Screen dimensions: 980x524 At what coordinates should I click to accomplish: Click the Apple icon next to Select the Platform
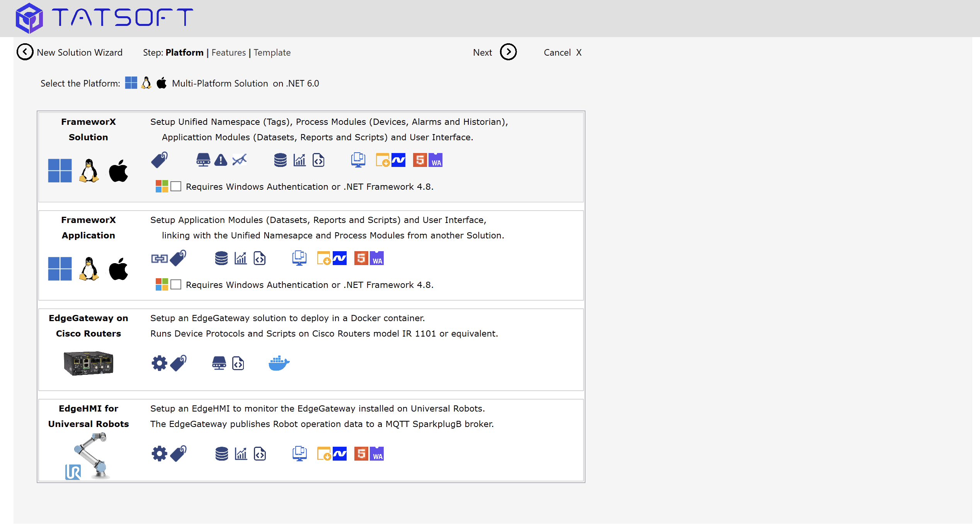(x=162, y=83)
